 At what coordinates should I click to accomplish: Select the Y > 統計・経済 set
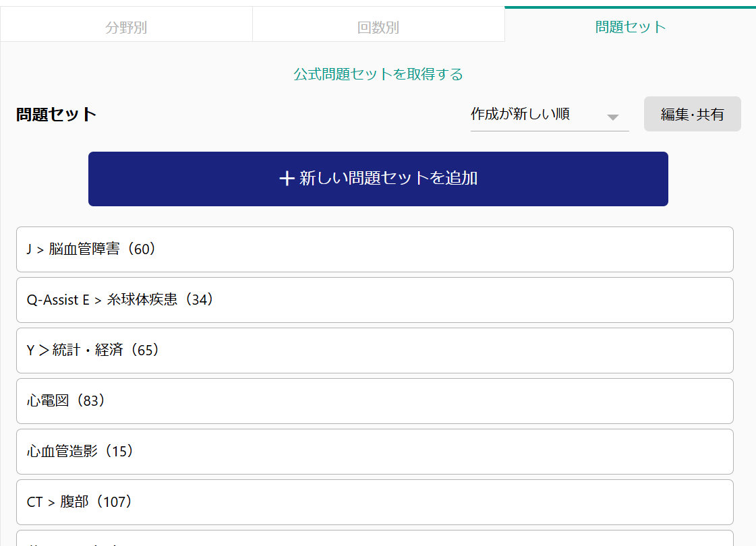[x=374, y=351]
